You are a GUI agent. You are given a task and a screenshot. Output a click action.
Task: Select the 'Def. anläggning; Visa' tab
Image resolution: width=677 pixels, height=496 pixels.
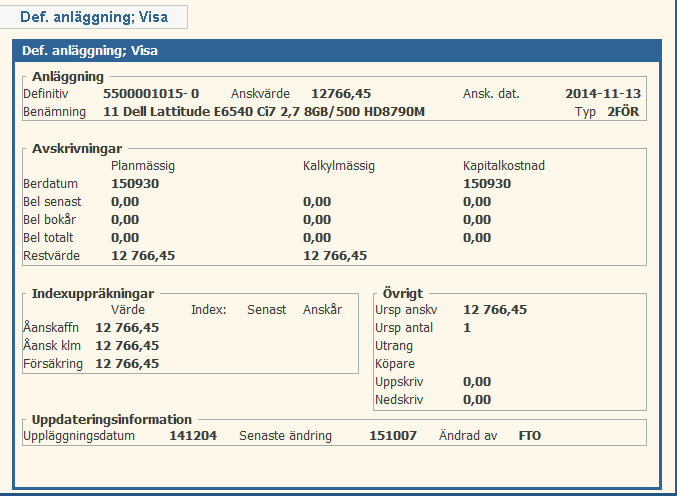[x=94, y=17]
